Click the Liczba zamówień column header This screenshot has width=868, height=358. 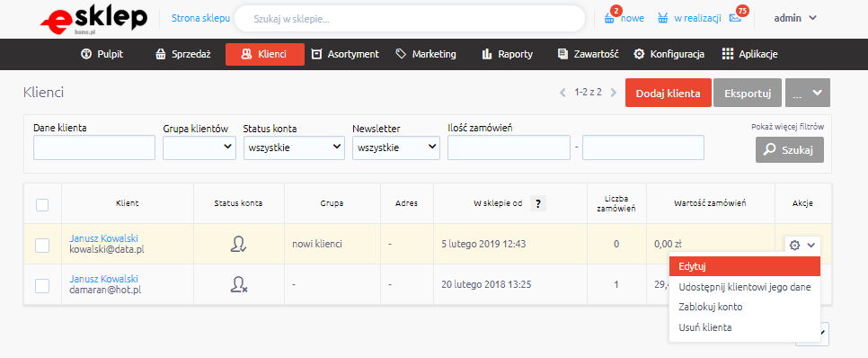(617, 203)
